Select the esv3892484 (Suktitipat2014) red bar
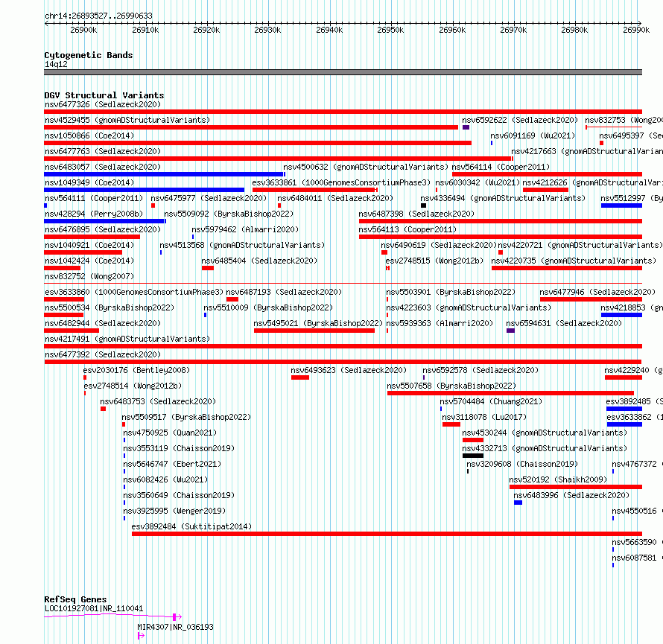The height and width of the screenshot is (644, 663). coord(387,534)
